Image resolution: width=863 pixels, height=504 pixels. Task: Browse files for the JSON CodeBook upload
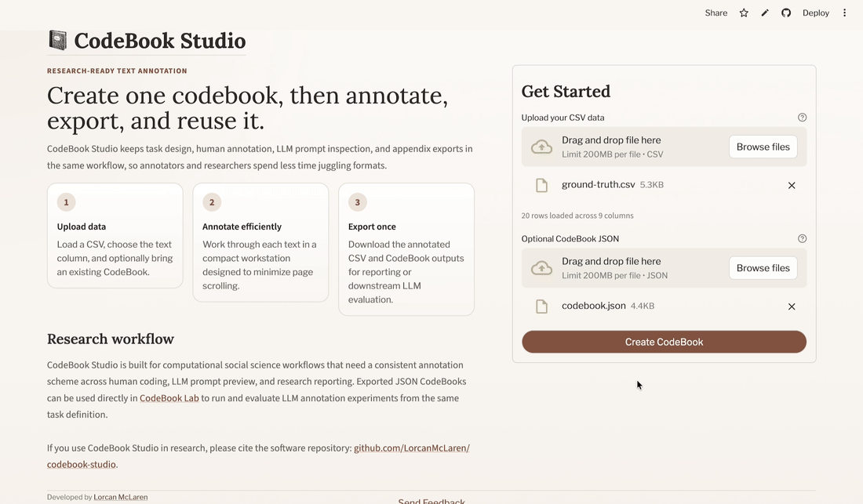point(763,268)
